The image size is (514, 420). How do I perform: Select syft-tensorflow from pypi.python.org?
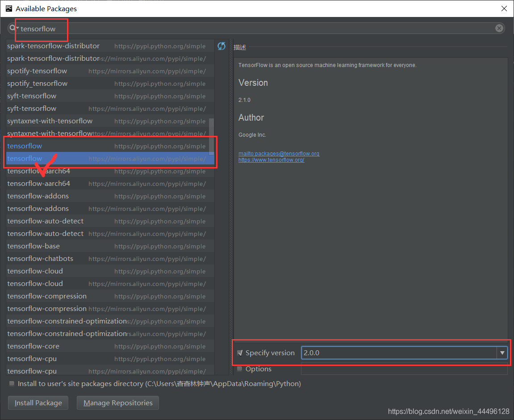pos(110,96)
